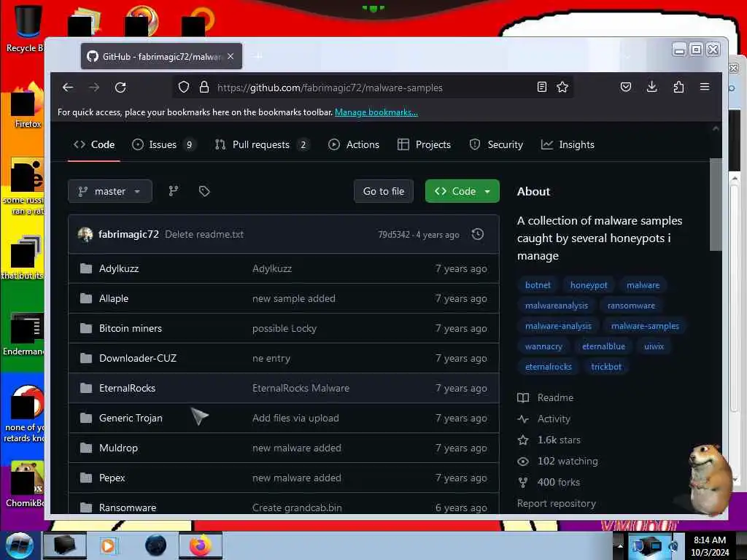The height and width of the screenshot is (560, 747).
Task: Open the Recycle Bin desktop icon
Action: coord(28,28)
